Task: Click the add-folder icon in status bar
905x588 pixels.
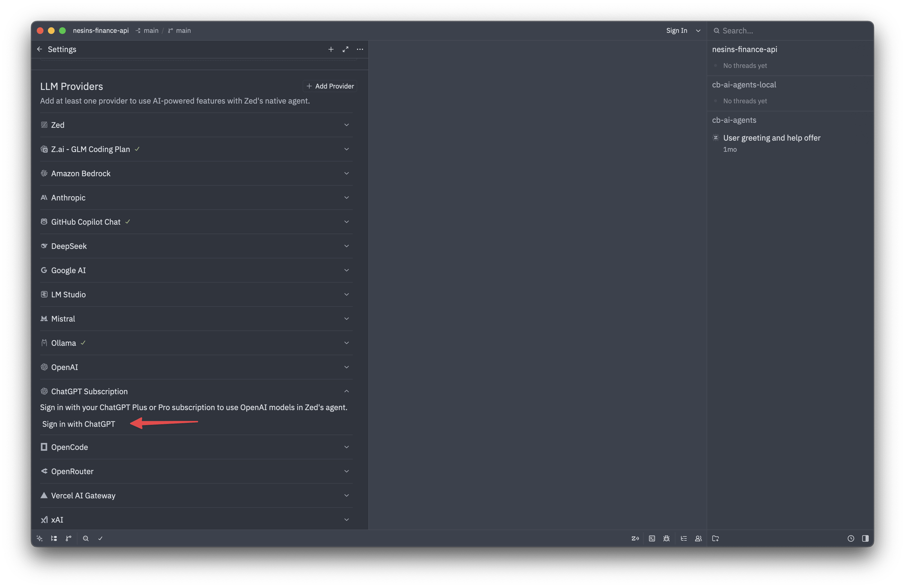Action: coord(715,538)
